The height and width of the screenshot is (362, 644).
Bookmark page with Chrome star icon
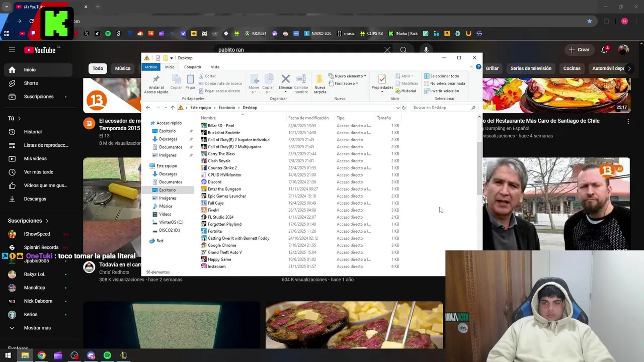click(x=590, y=21)
